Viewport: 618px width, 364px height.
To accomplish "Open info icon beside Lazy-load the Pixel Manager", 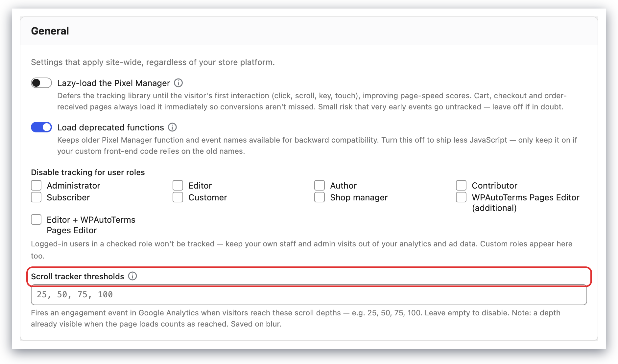I will click(x=178, y=83).
